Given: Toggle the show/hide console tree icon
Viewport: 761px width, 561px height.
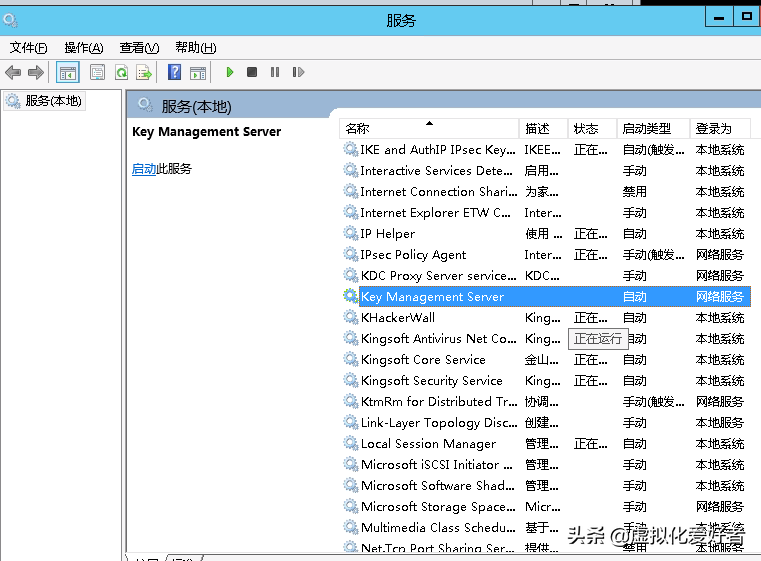Looking at the screenshot, I should pyautogui.click(x=67, y=73).
